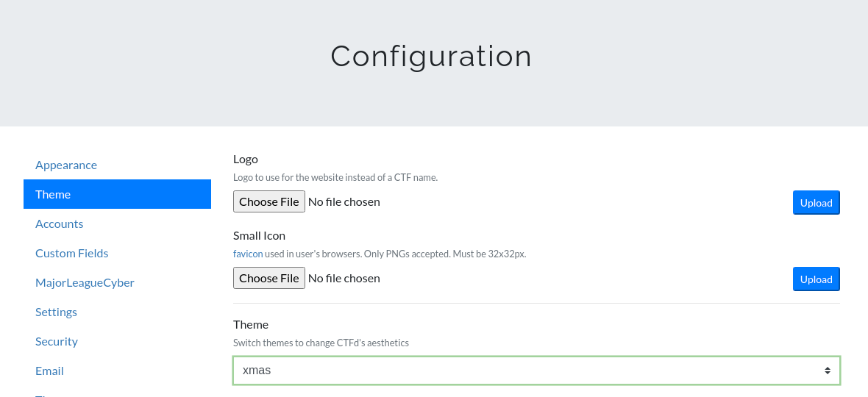Switch to the Security tab

[x=57, y=341]
